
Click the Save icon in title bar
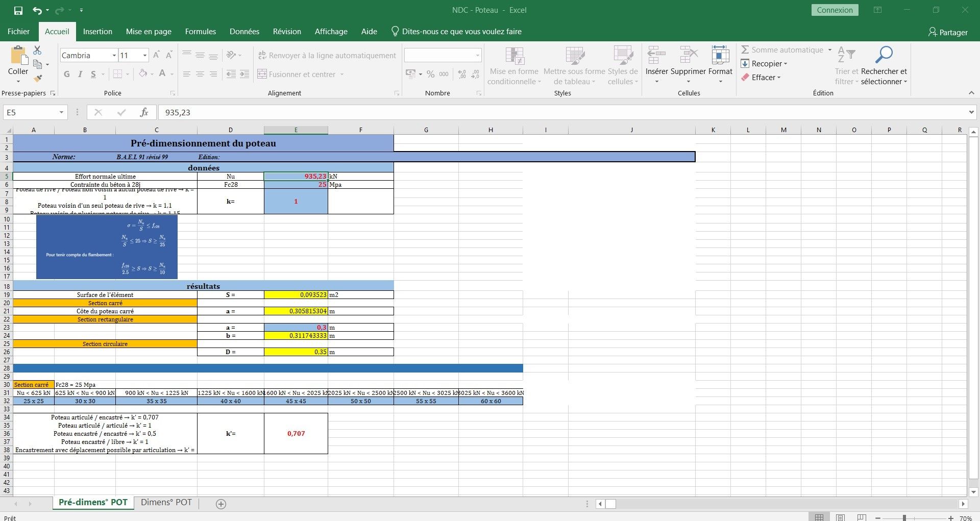(x=18, y=10)
